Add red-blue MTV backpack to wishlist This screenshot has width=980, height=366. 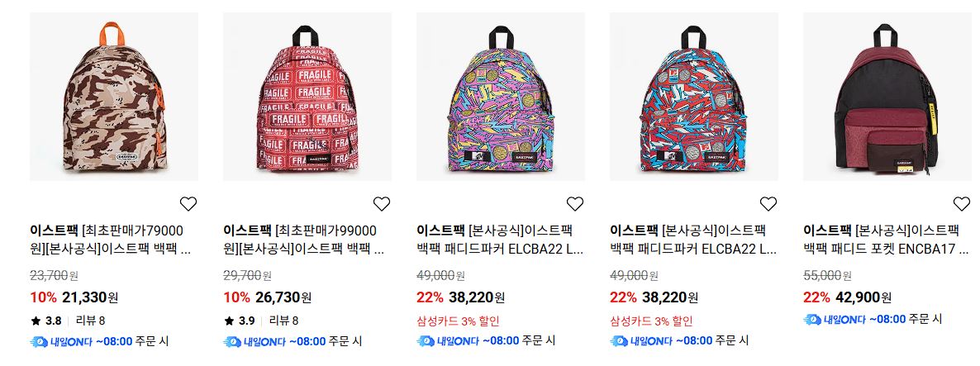click(768, 203)
